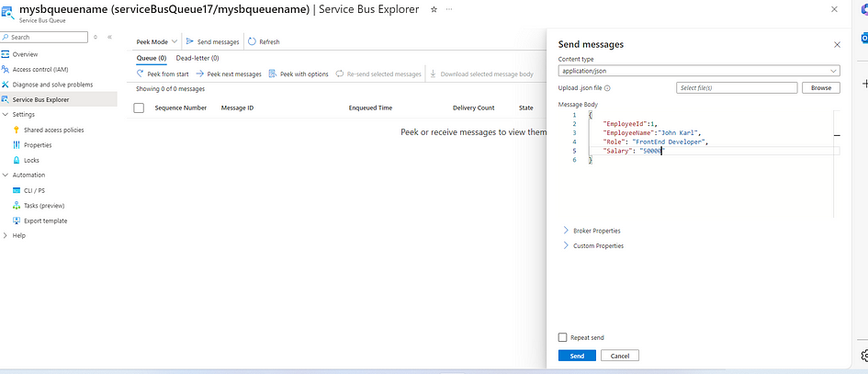Image resolution: width=868 pixels, height=374 pixels.
Task: Open the ellipsis more options menu
Action: click(448, 9)
